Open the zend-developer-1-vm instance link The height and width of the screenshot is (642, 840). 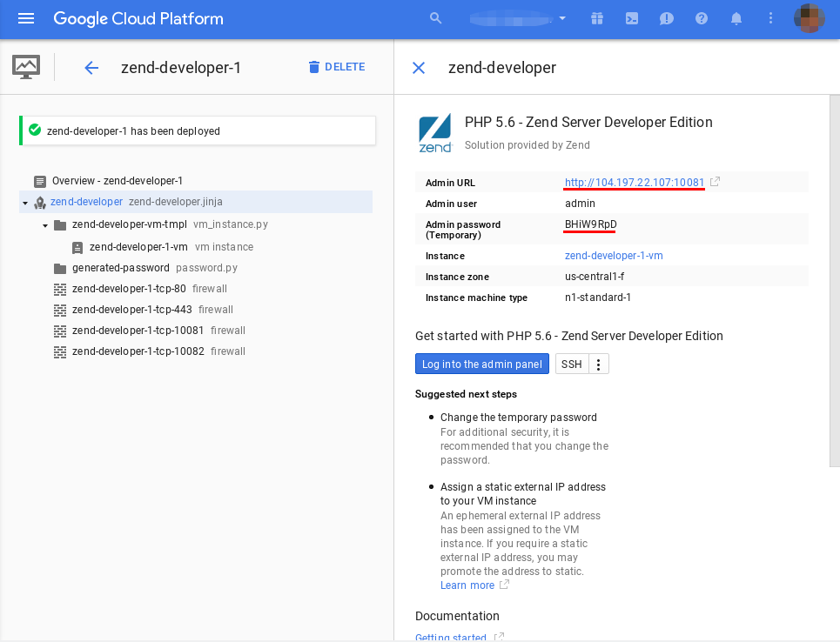614,256
